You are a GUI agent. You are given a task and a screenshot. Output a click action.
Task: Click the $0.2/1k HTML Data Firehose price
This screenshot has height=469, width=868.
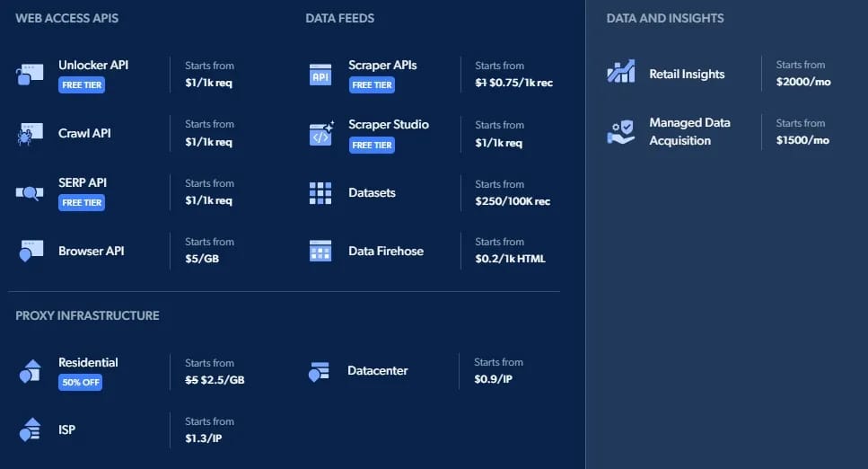coord(510,259)
